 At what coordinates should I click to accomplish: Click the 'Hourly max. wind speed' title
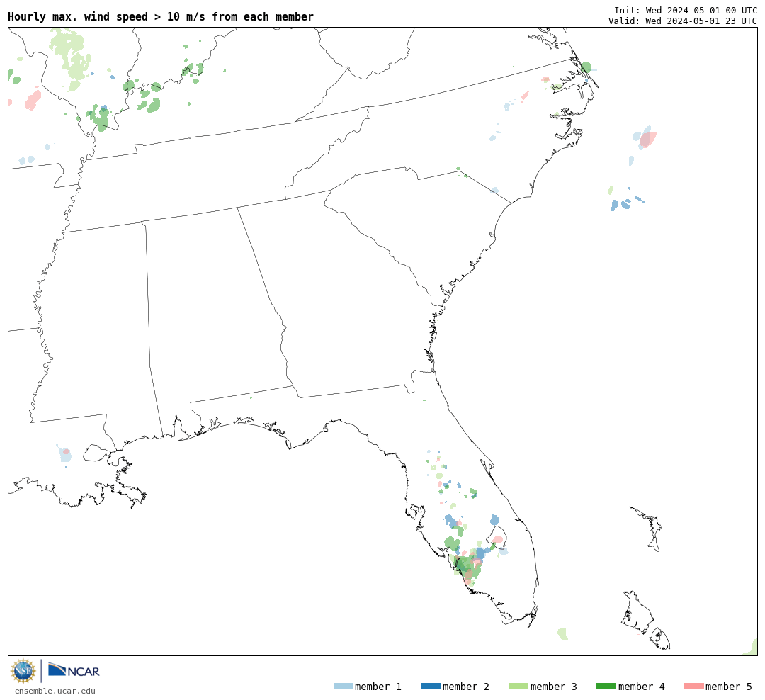coord(161,16)
